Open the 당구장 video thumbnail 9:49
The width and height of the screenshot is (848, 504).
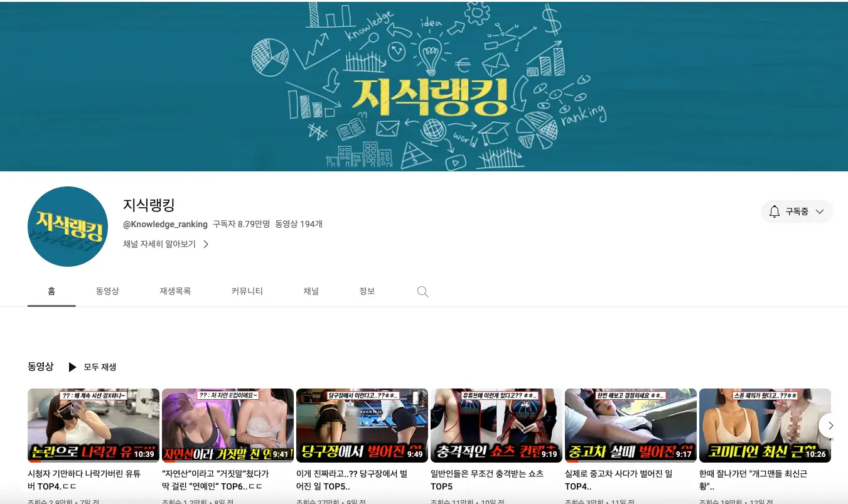(x=362, y=426)
